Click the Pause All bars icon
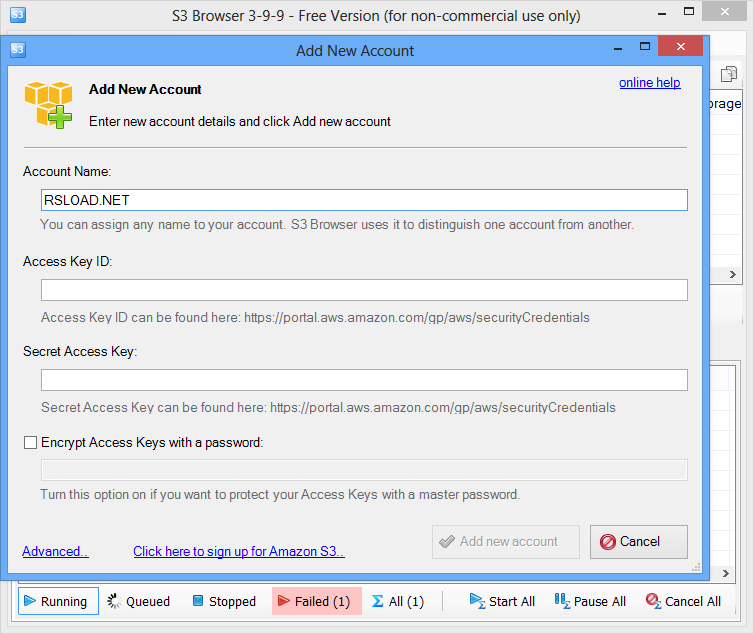This screenshot has width=754, height=634. point(562,601)
